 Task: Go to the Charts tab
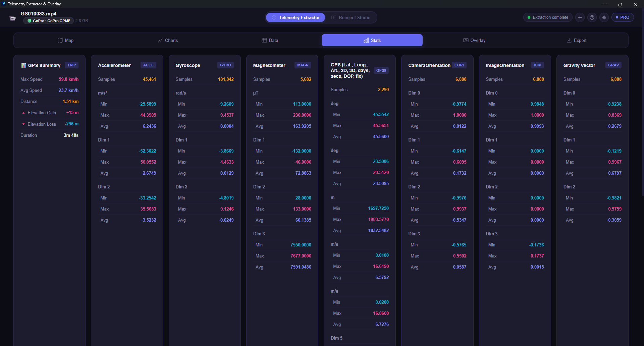click(168, 40)
